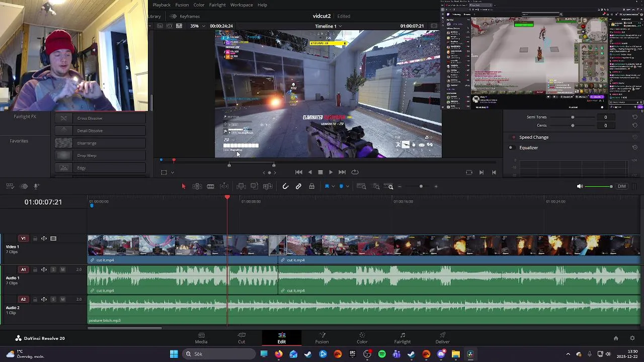Open the Marker color dropdown arrow

pos(347,187)
